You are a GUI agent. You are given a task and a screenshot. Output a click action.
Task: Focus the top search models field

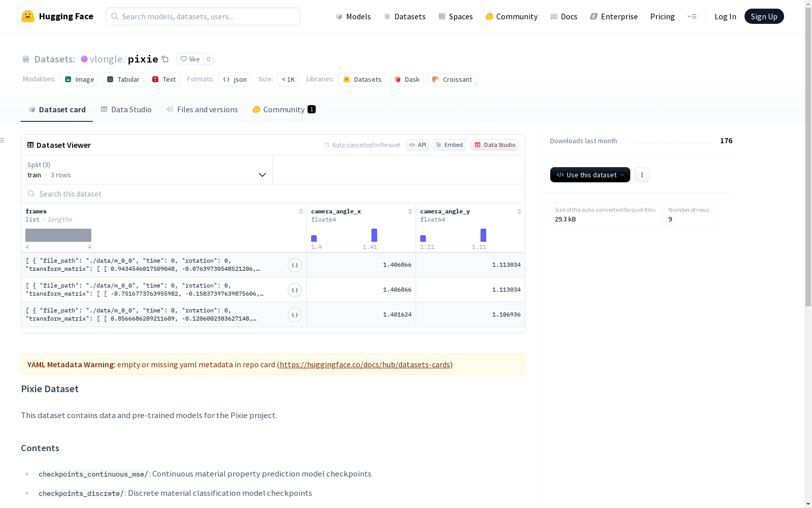click(x=203, y=16)
